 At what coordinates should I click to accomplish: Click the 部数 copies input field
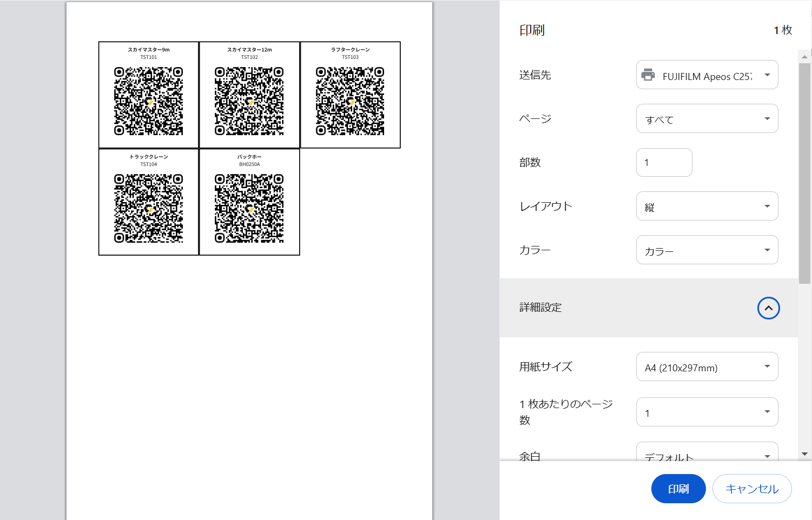point(664,163)
